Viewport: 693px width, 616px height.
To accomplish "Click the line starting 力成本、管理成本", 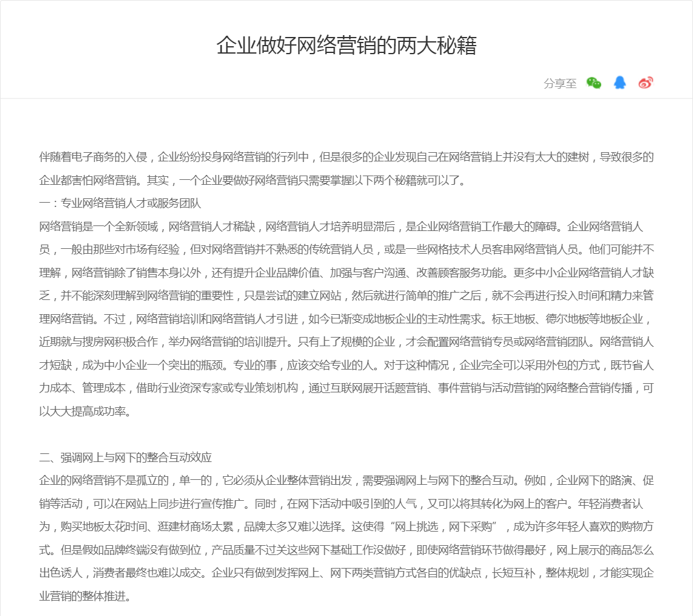I will pos(346,388).
